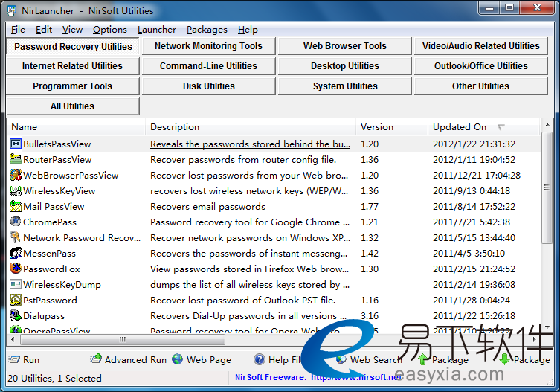
Task: Click the PstPassword icon
Action: [16, 300]
